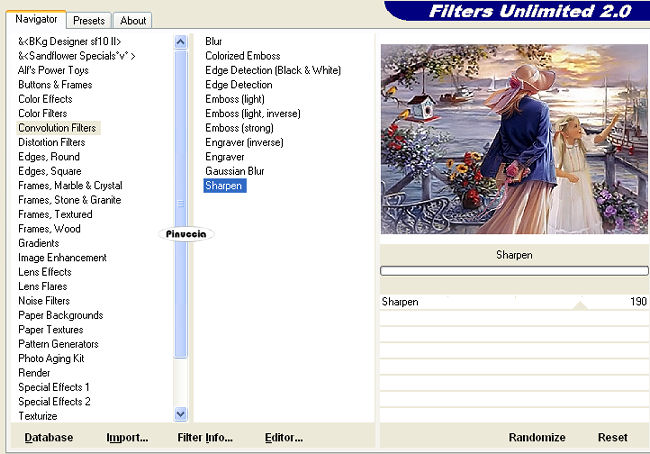Switch to the Navigator tab

coord(36,19)
